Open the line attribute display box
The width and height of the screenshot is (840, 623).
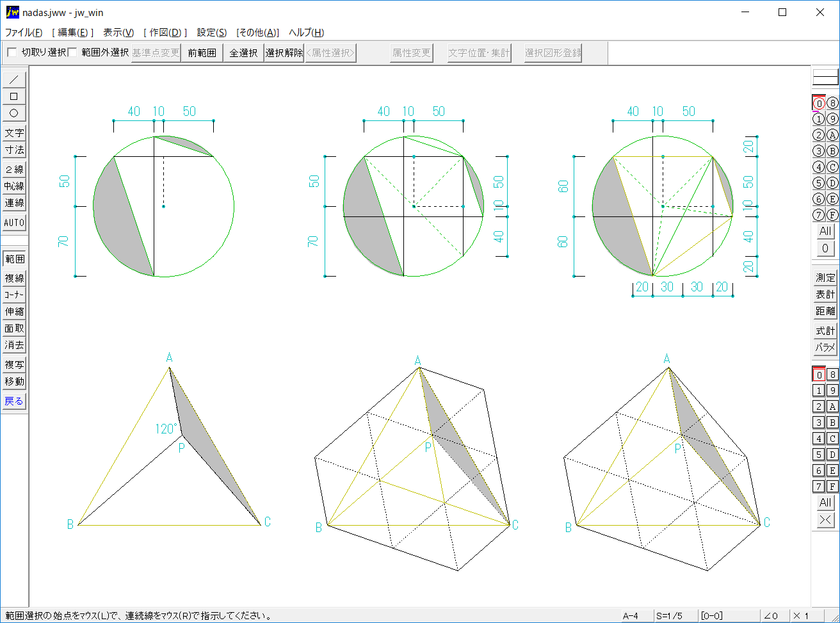tap(825, 77)
